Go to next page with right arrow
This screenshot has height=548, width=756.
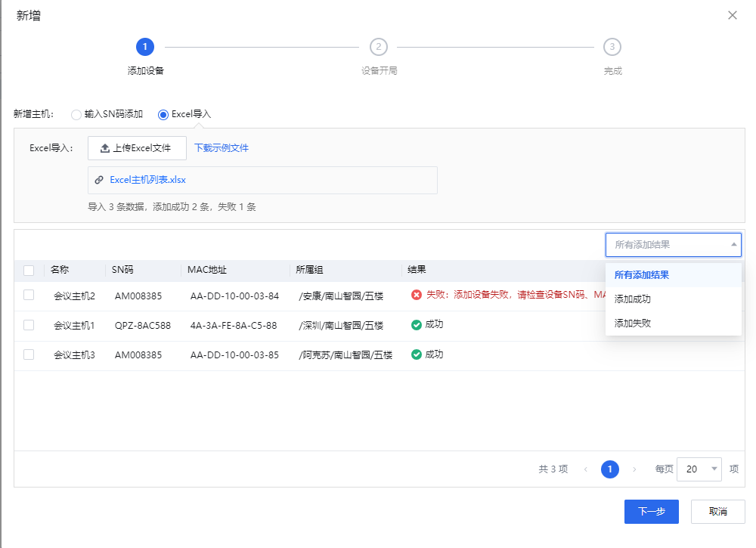pos(634,469)
